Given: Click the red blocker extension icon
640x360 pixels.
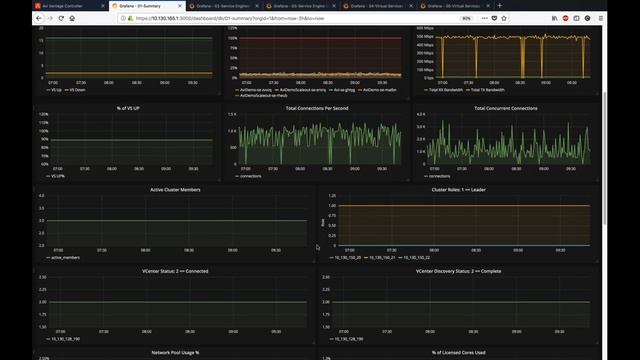Looking at the screenshot, I should click(565, 18).
